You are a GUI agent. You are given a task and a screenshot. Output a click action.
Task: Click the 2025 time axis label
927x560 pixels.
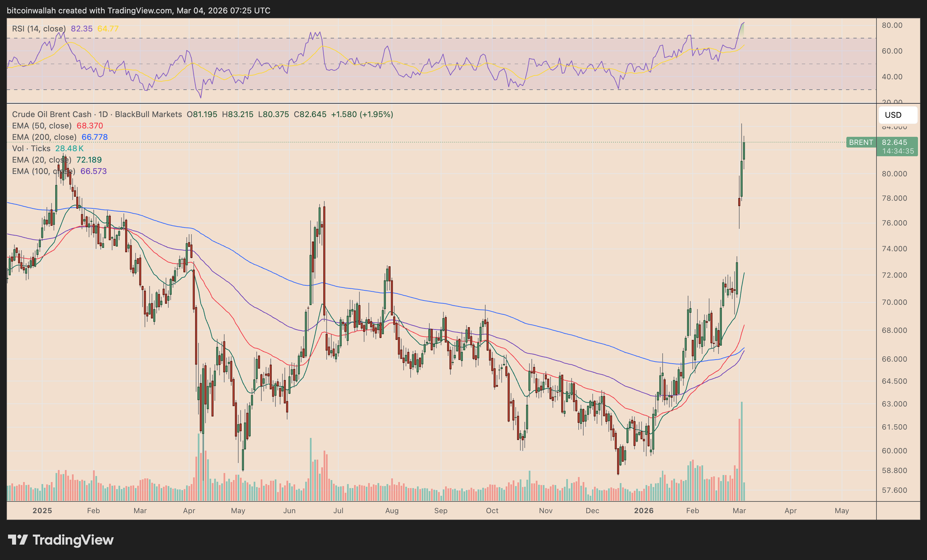click(42, 511)
